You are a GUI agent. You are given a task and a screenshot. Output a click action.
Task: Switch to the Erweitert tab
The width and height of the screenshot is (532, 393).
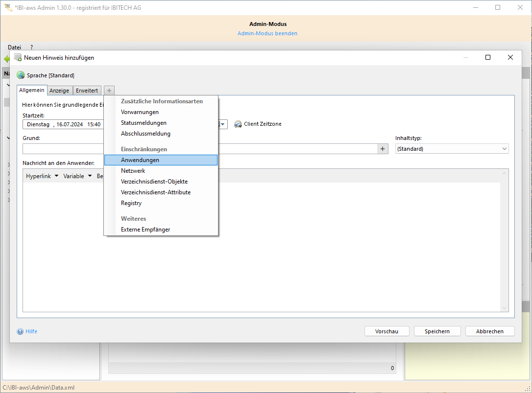coord(87,91)
